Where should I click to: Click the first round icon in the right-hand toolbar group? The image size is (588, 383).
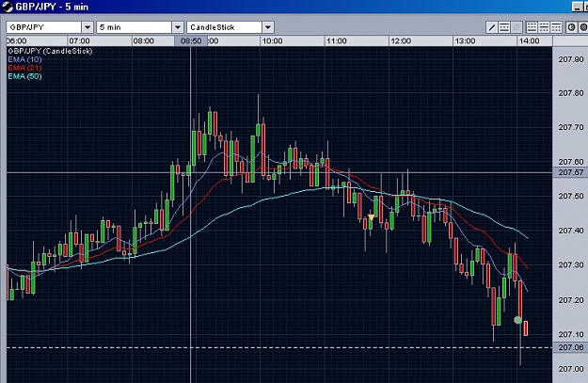point(571,27)
